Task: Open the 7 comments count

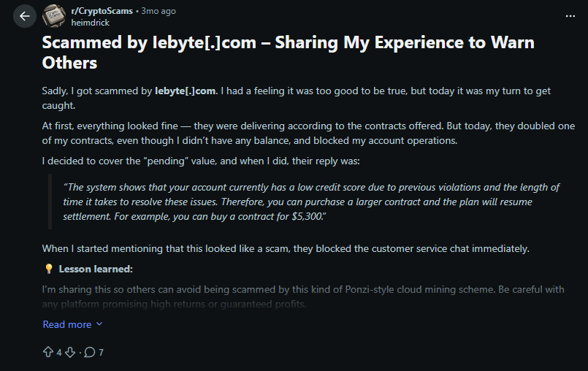Action: [101, 353]
